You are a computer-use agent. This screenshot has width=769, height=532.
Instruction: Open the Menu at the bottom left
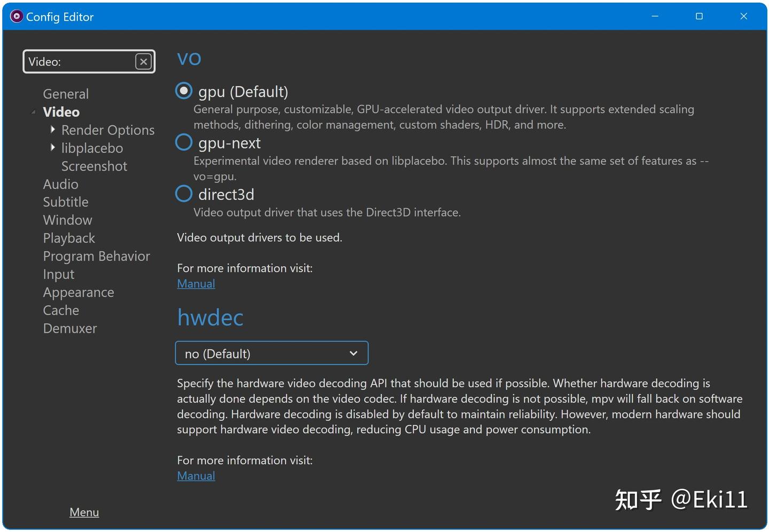(x=84, y=512)
